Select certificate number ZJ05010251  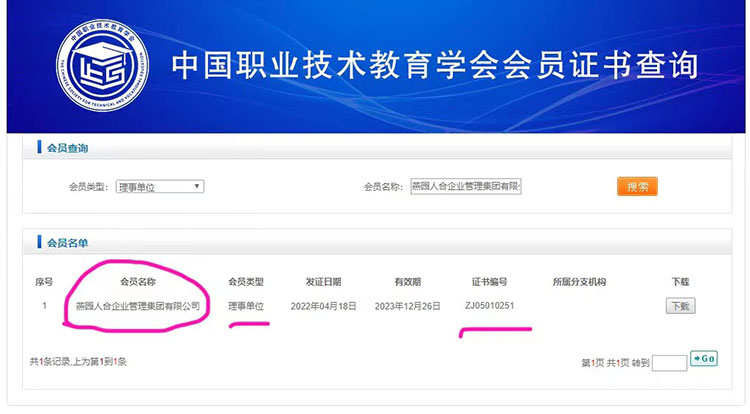click(489, 305)
